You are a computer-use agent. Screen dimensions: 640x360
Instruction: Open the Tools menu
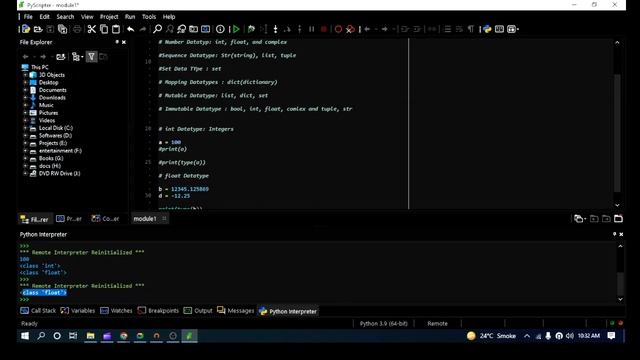pyautogui.click(x=149, y=17)
